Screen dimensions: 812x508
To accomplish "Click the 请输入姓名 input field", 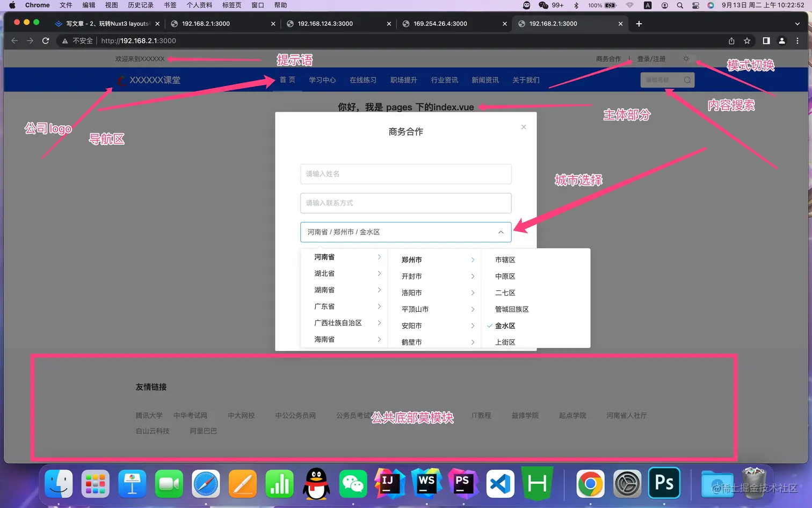I will [405, 174].
